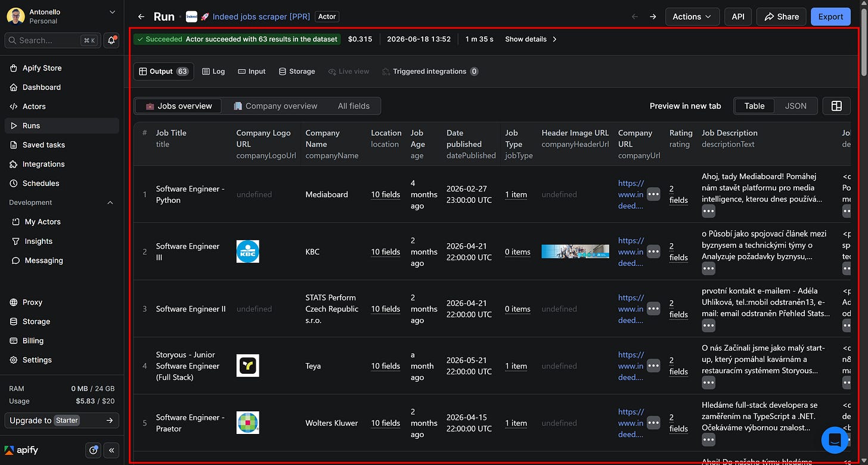
Task: Open the Actions dropdown
Action: [x=692, y=17]
